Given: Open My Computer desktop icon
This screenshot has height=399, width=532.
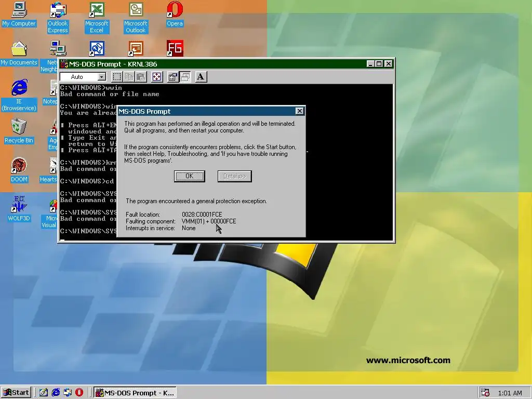Looking at the screenshot, I should tap(19, 14).
